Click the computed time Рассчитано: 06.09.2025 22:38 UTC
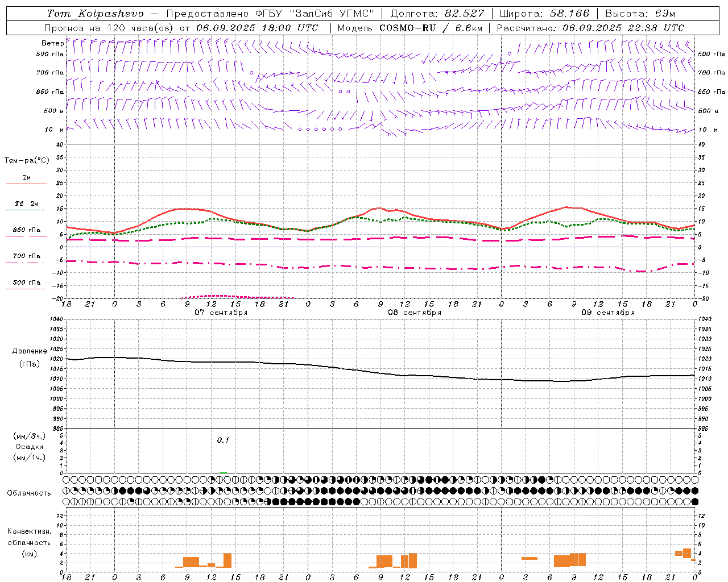728x582 pixels. click(590, 28)
